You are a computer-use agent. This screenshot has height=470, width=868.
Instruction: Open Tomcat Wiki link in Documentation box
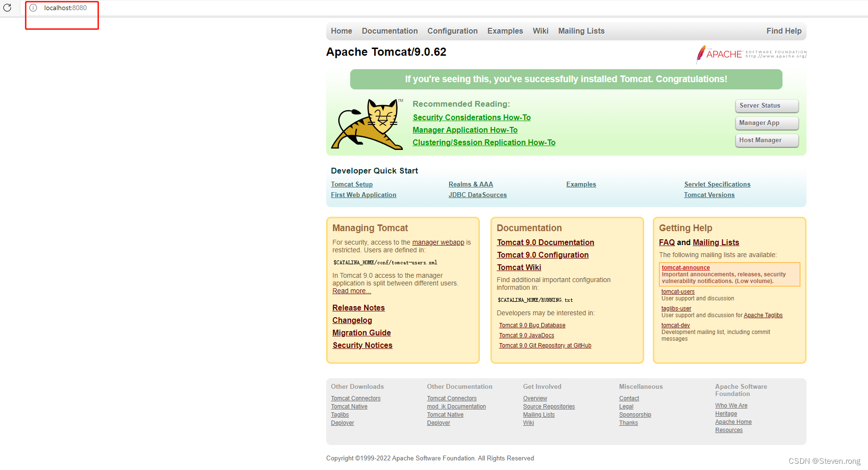click(x=519, y=268)
